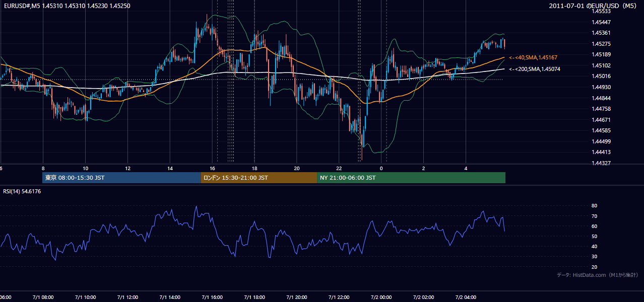Click price axis value 1.45533
The width and height of the screenshot is (644, 302).
602,11
